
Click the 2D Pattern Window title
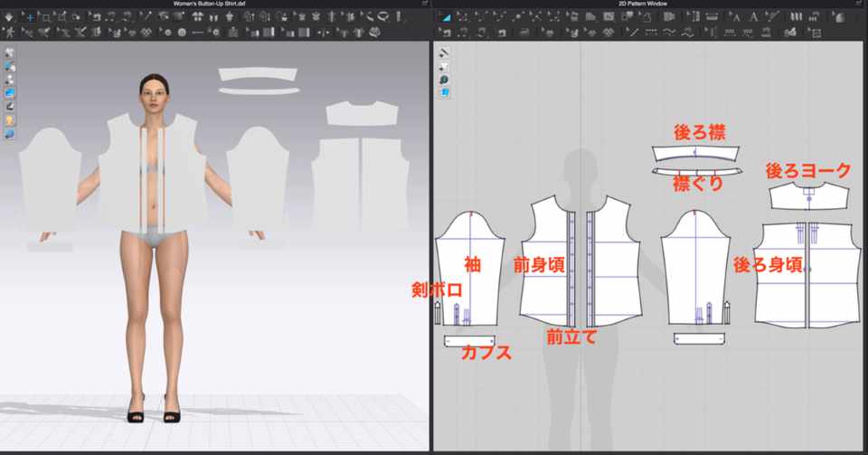[x=643, y=4]
